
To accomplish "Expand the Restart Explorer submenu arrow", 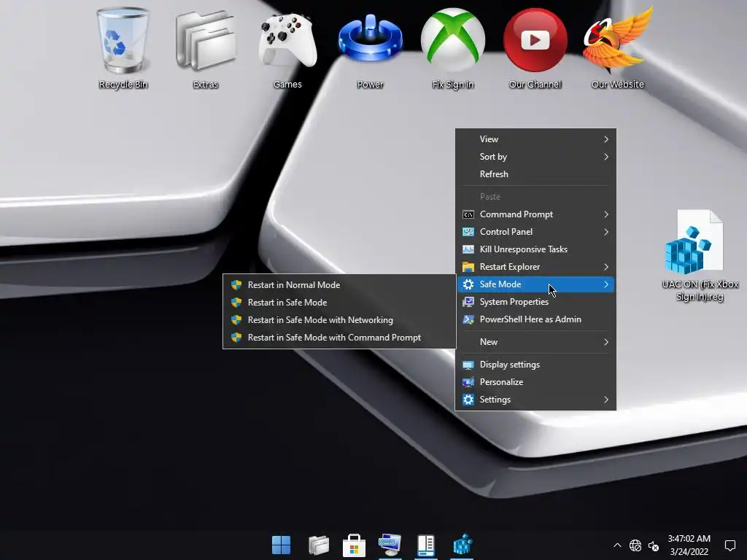I will (606, 267).
